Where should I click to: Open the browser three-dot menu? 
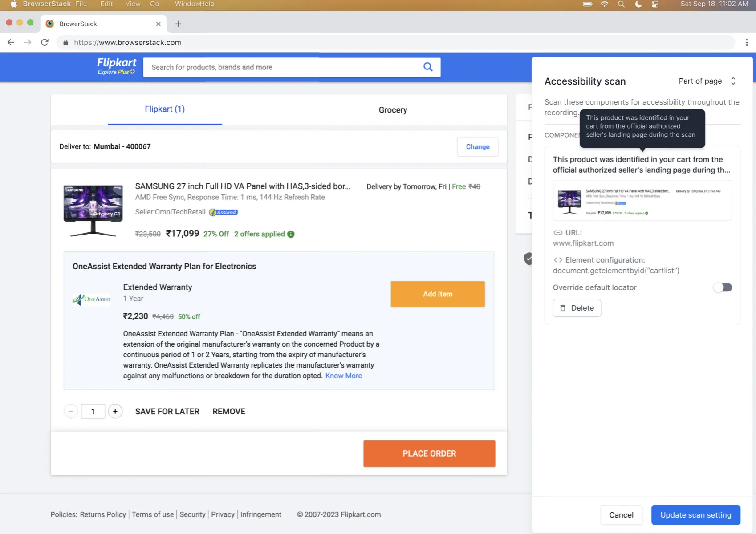pos(747,42)
